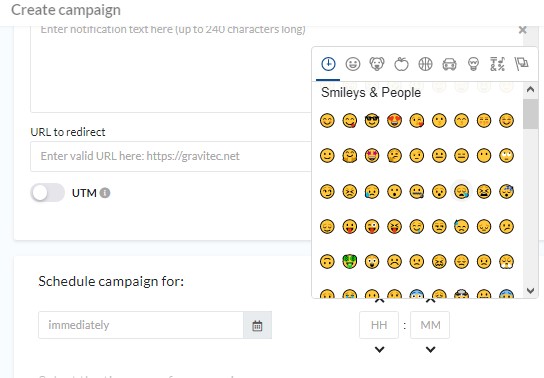Switch to Smileys & People emoji tab

click(x=352, y=64)
